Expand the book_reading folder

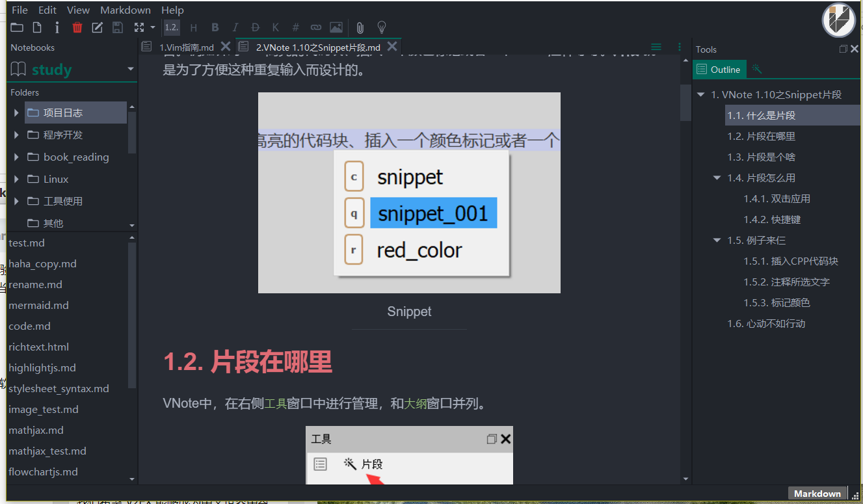16,157
